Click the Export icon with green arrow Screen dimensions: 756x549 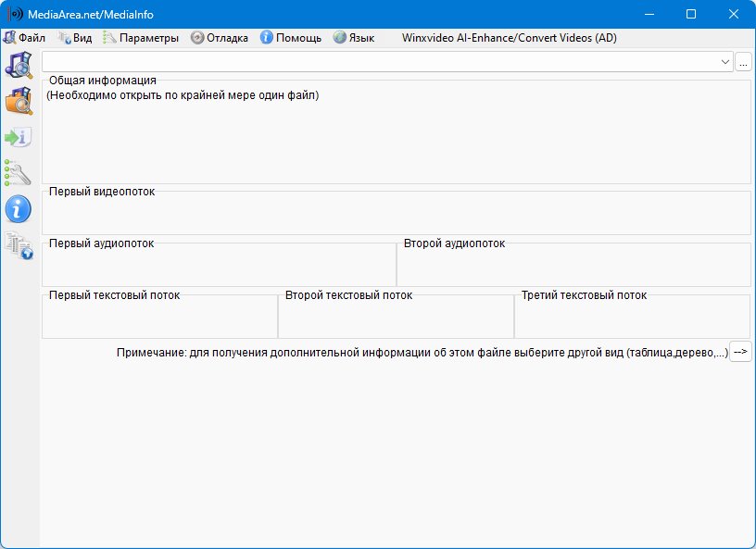[19, 137]
